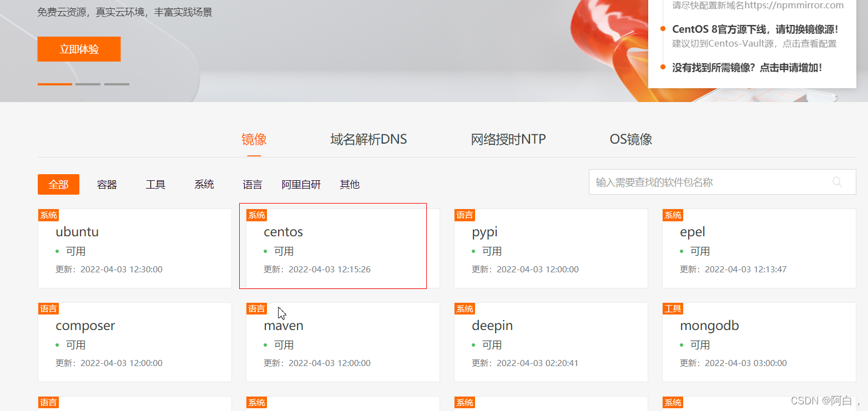Click the 可用 status on ubuntu card

(x=75, y=251)
